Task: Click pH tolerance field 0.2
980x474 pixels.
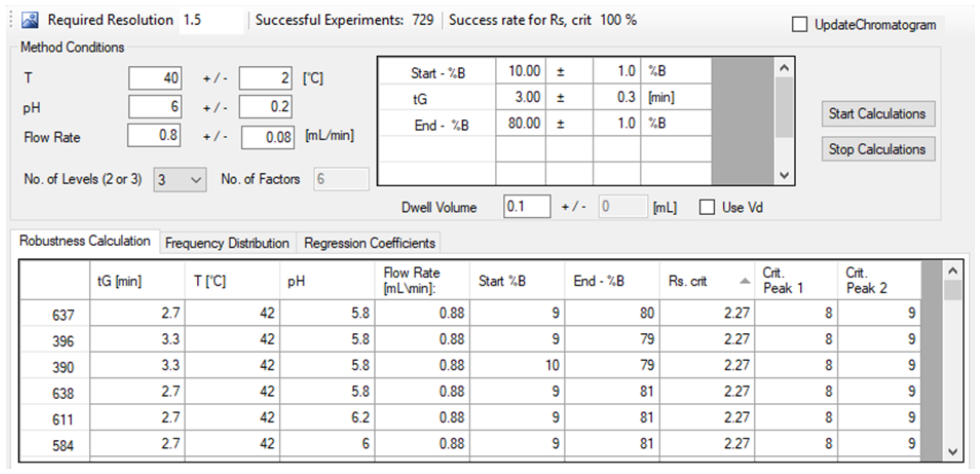Action: (265, 107)
